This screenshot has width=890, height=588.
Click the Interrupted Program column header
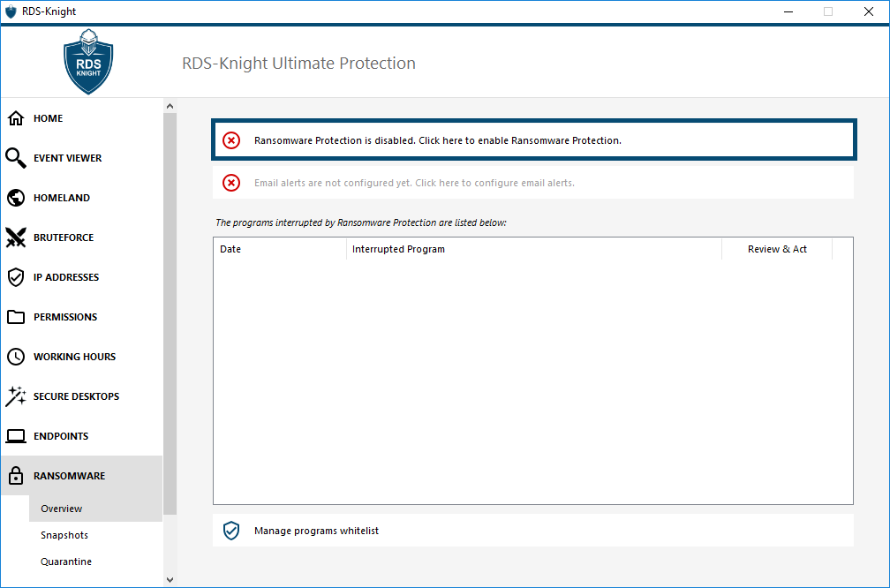click(x=534, y=249)
